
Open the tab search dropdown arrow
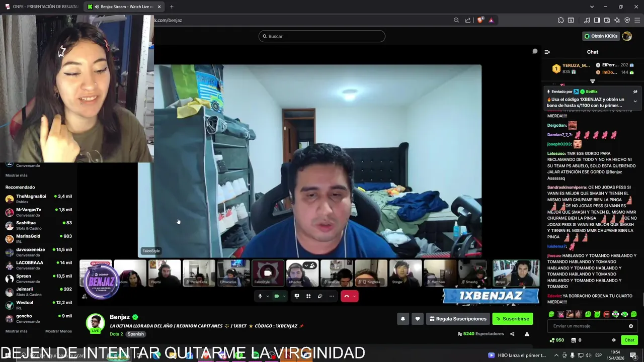click(x=592, y=7)
